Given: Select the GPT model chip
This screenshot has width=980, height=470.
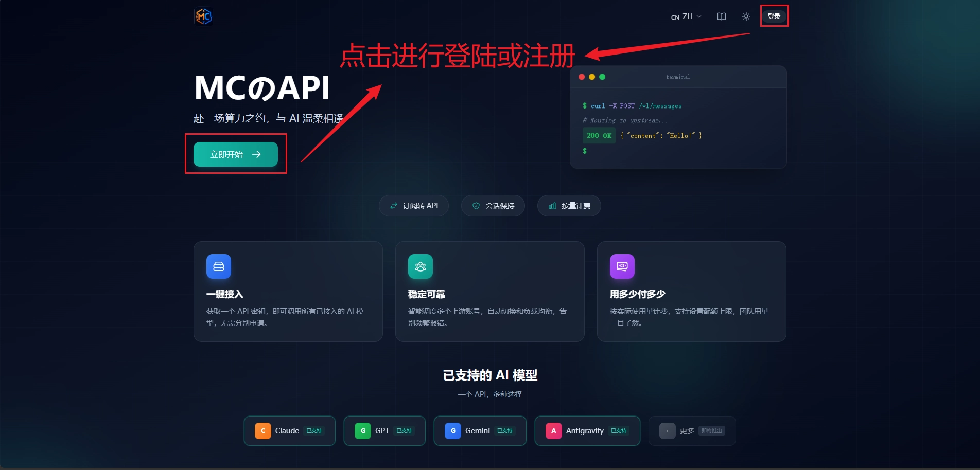Looking at the screenshot, I should (384, 431).
